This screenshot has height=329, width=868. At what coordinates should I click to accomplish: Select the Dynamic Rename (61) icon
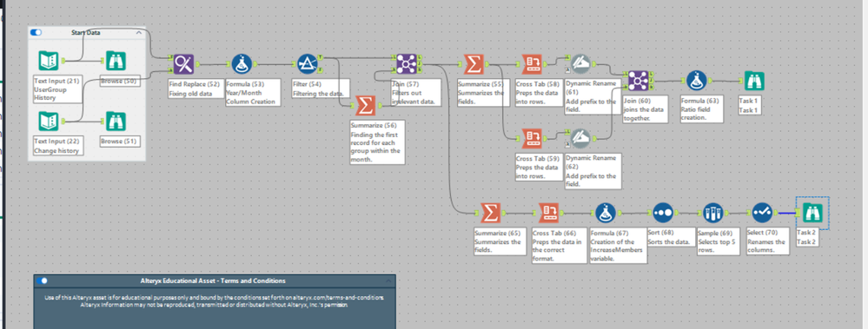(580, 64)
